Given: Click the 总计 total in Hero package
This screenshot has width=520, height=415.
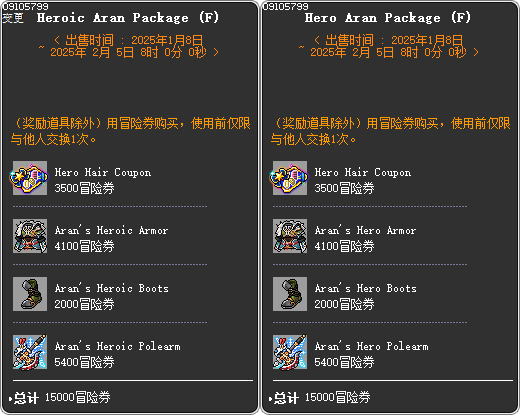Looking at the screenshot, I should (x=286, y=398).
